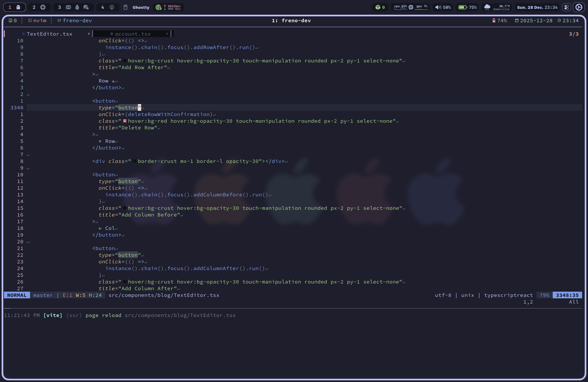The height and width of the screenshot is (382, 588).
Task: Switch to the account.tsx buffer tab
Action: pos(133,34)
